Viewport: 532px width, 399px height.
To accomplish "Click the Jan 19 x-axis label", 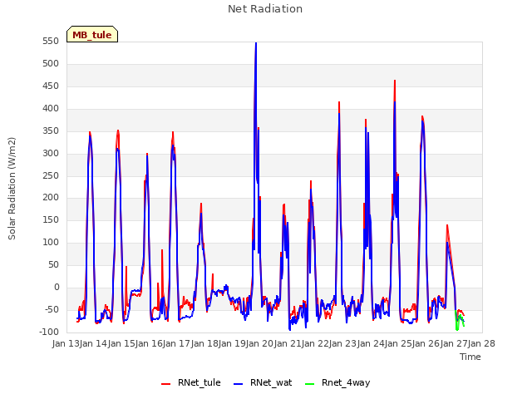I will (232, 343).
